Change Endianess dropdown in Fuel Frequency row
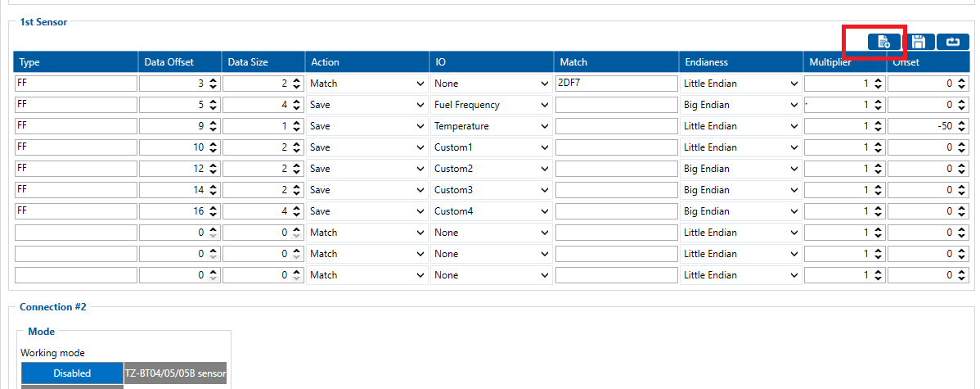 click(741, 105)
